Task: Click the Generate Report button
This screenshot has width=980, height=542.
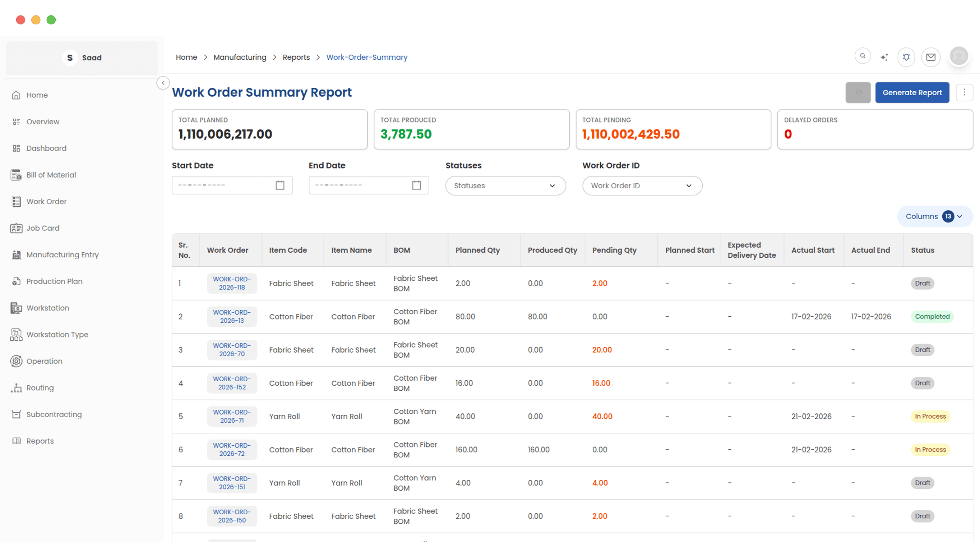Action: (912, 92)
